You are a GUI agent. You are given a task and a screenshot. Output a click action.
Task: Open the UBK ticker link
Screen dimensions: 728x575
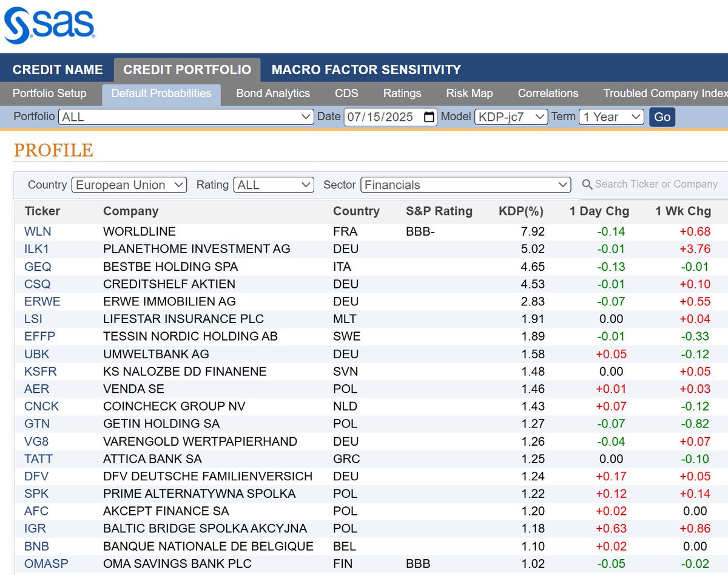point(37,354)
